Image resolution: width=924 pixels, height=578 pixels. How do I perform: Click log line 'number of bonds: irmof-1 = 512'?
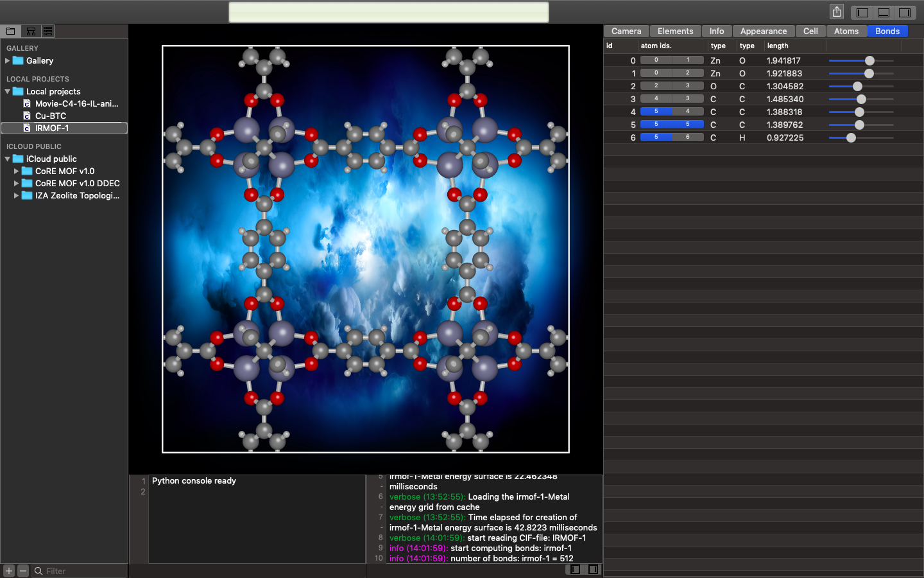(512, 558)
